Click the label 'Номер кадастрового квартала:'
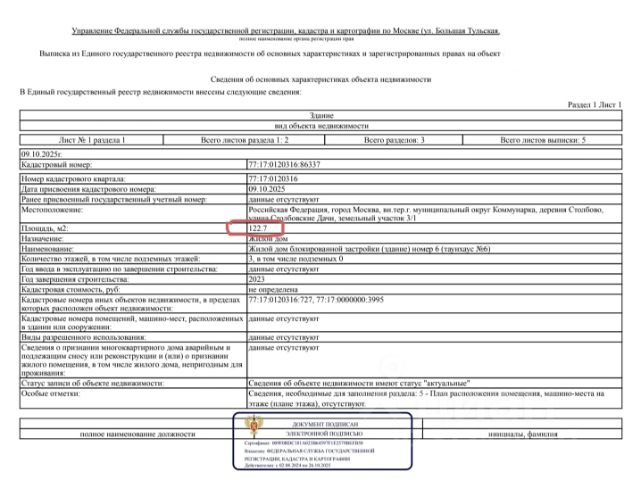 [x=73, y=179]
